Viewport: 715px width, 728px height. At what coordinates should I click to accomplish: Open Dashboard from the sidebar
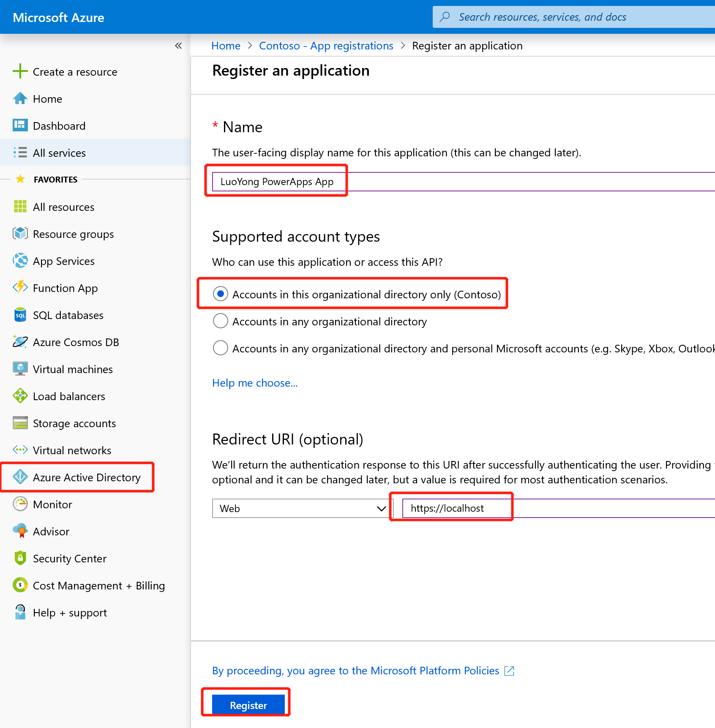point(95,125)
